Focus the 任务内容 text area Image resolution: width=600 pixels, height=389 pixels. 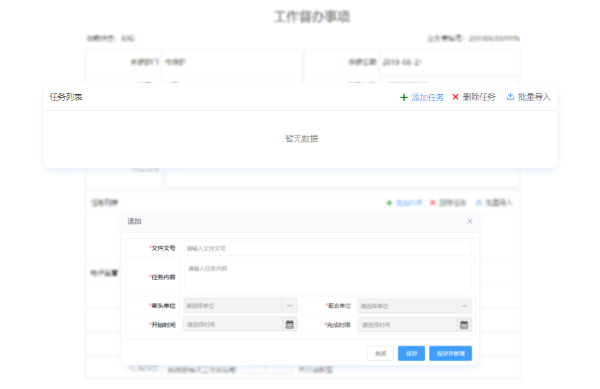coord(328,277)
